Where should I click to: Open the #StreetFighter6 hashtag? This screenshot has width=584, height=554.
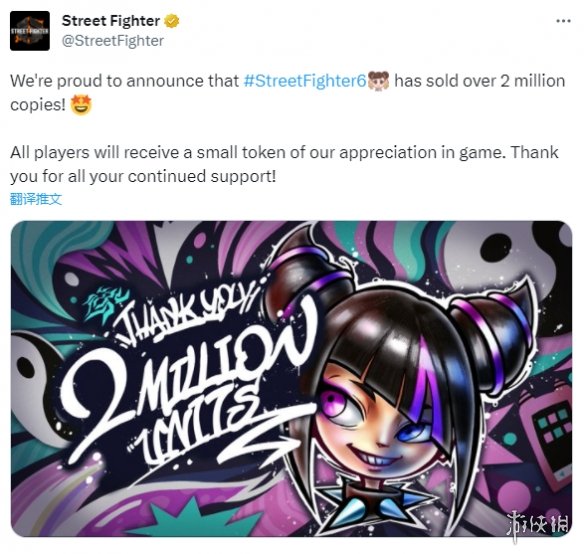click(305, 81)
